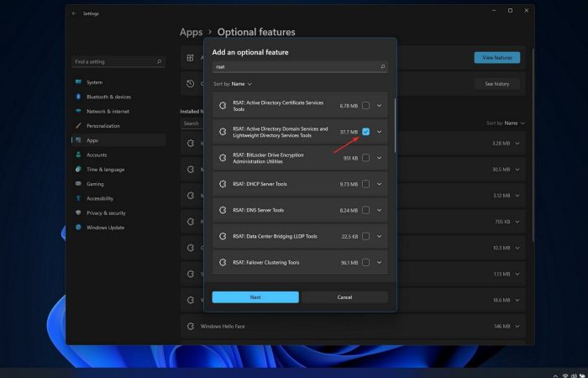
Task: Open Privacy & security settings
Action: [118, 213]
